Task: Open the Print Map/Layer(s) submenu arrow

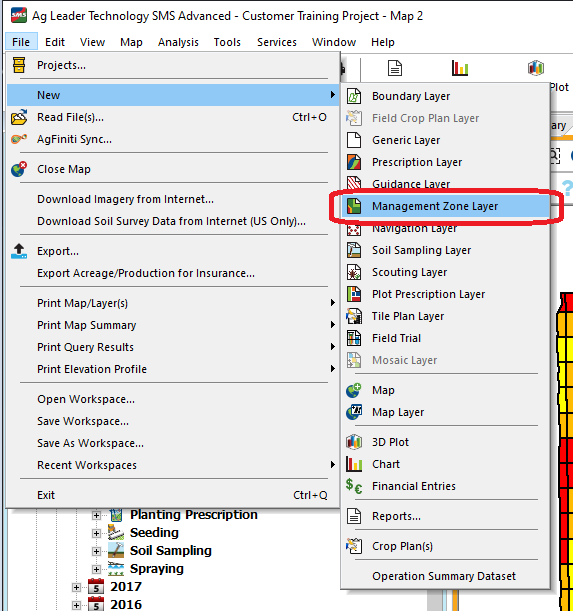Action: coord(332,303)
